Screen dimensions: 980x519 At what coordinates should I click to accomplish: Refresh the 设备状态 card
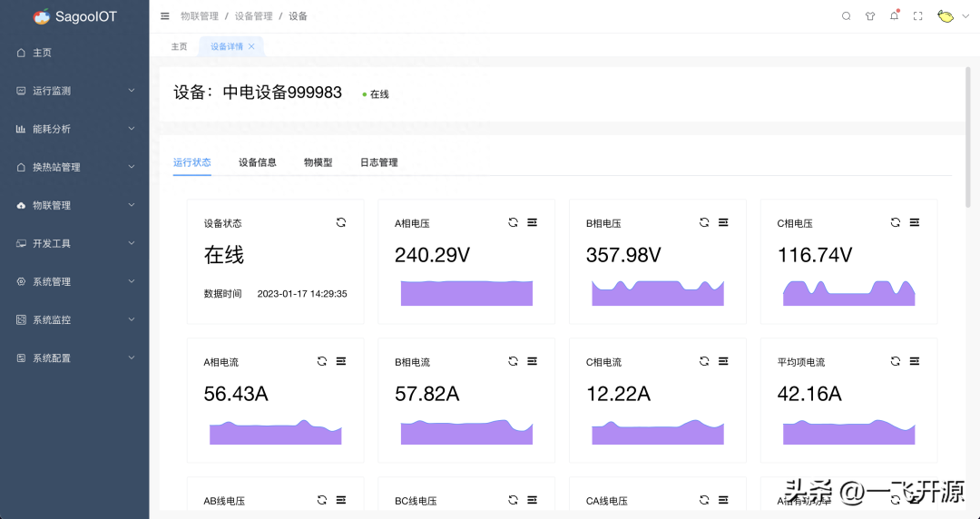(340, 222)
